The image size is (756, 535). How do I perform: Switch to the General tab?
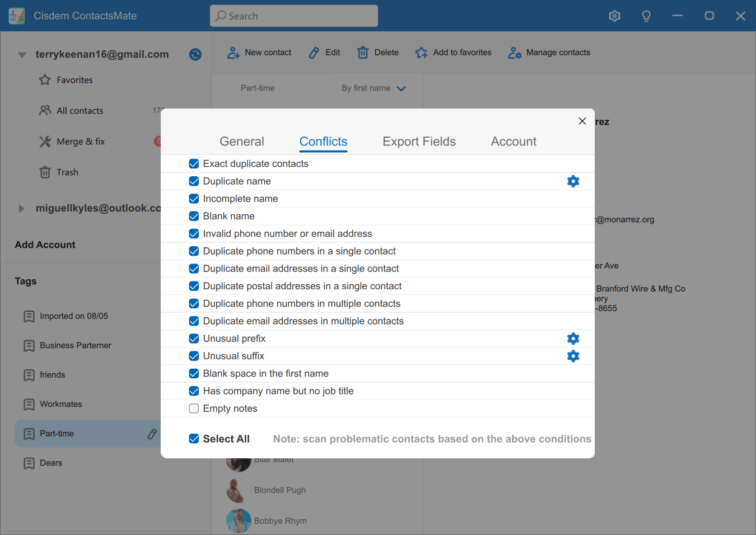pos(241,142)
